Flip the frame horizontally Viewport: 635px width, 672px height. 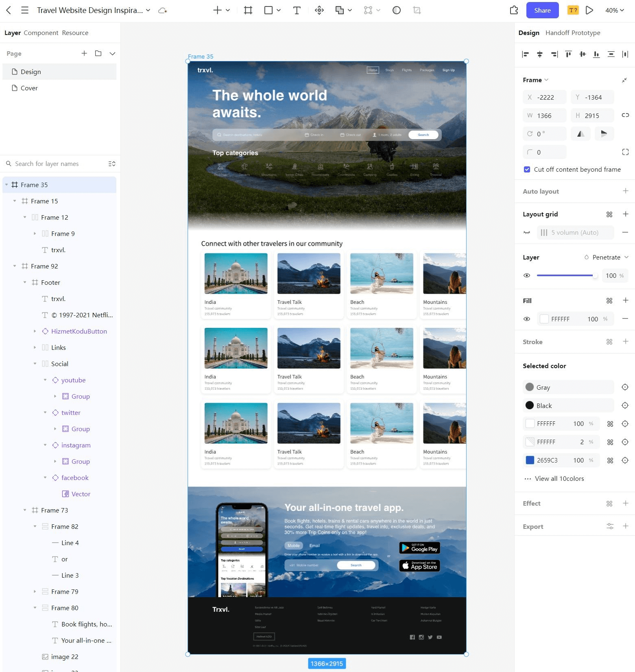[581, 133]
